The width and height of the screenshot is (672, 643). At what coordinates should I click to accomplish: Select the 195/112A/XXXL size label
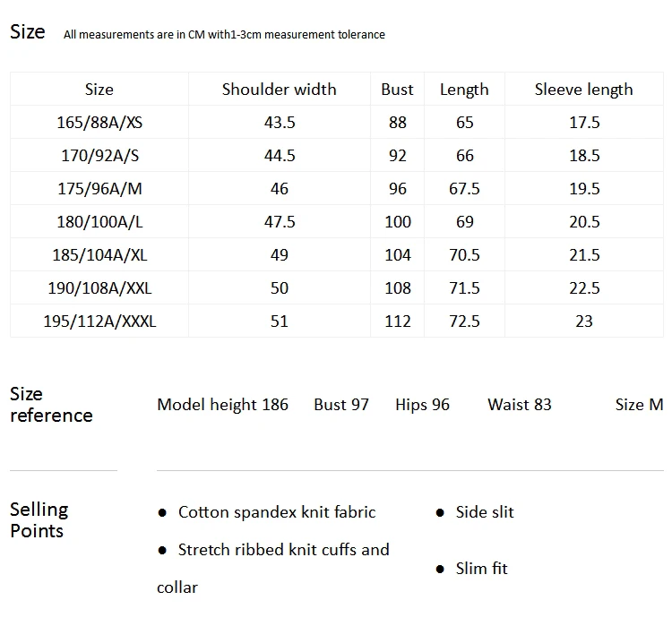(99, 321)
